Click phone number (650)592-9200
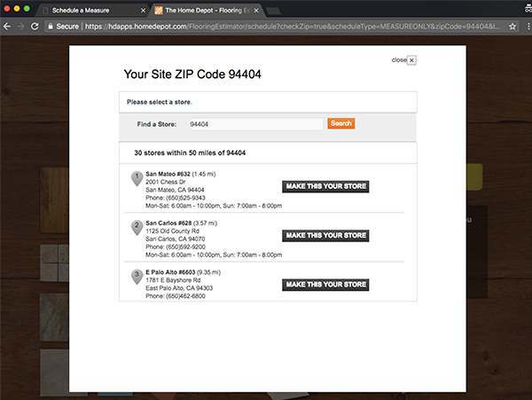532x400 pixels. [x=185, y=247]
